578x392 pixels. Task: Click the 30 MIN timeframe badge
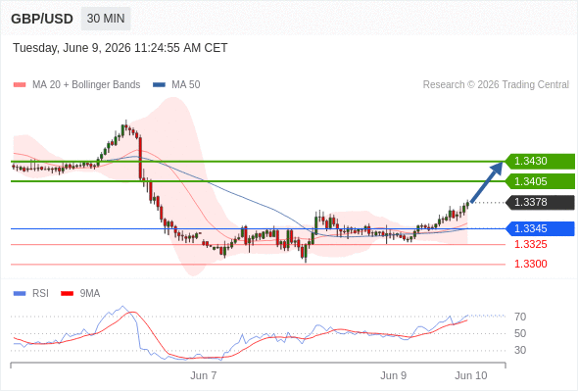106,19
